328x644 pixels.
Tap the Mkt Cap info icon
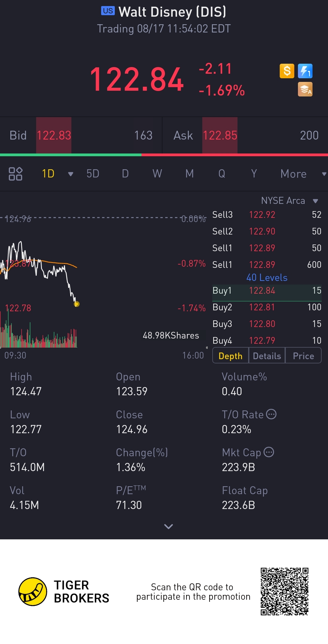pos(269,452)
